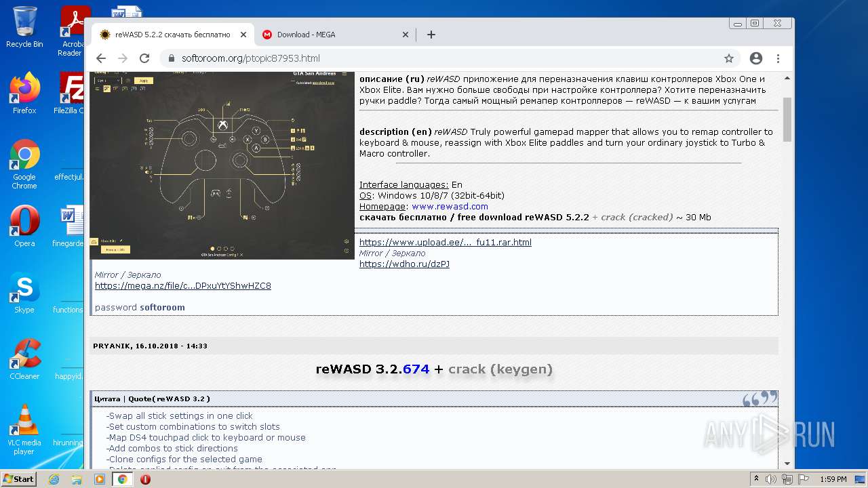Bookmark this page with the star icon
This screenshot has width=868, height=488.
point(729,58)
